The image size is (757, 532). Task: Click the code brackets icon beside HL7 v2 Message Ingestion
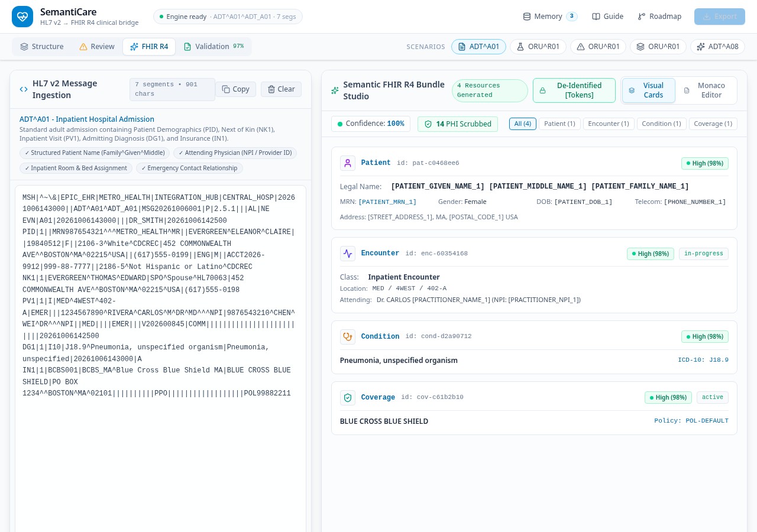(24, 89)
